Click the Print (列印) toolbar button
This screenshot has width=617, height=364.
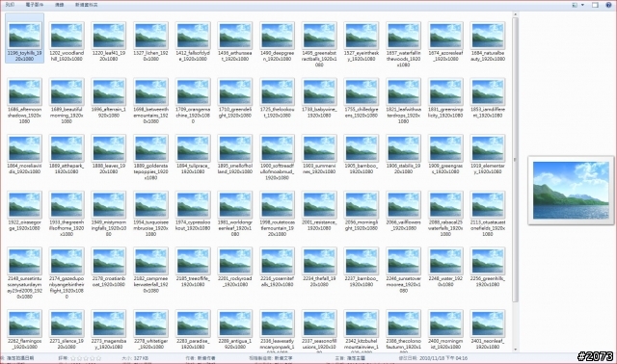click(10, 5)
